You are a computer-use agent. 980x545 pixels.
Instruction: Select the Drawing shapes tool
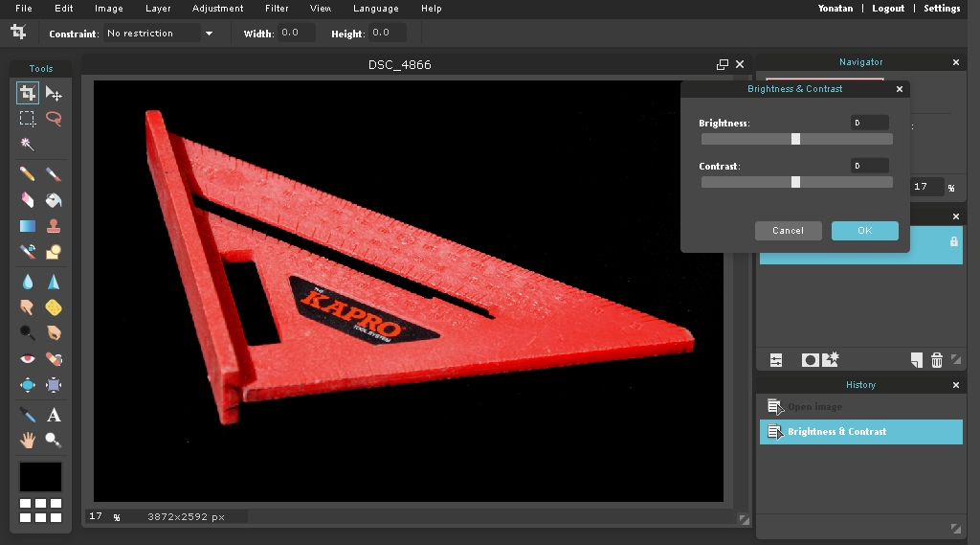pos(54,252)
